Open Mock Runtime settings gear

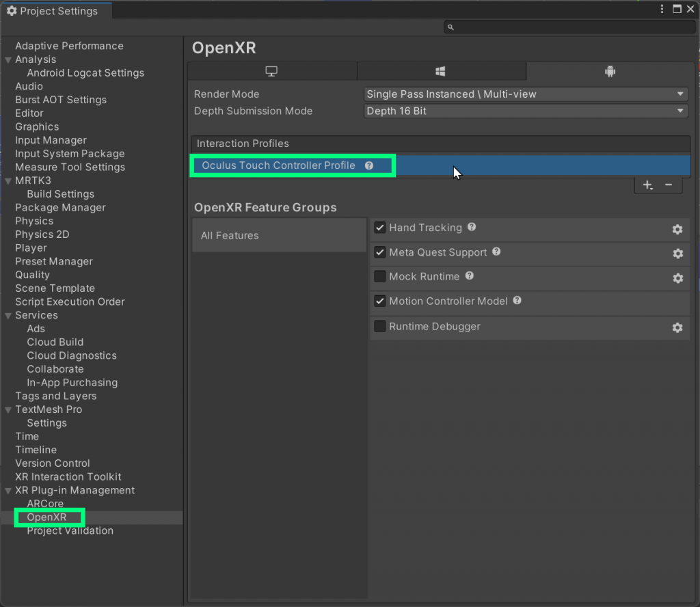click(x=677, y=278)
